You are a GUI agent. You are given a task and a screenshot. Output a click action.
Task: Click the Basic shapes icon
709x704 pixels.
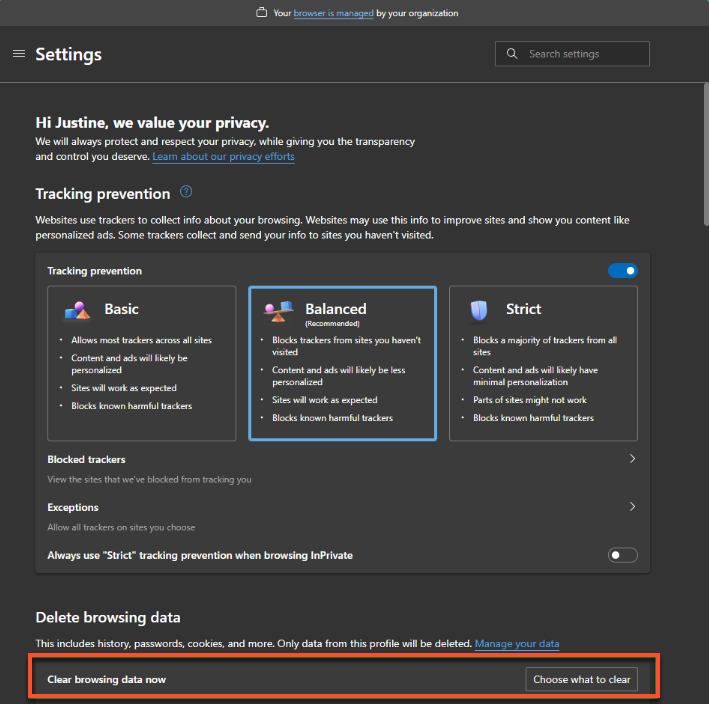pos(77,310)
